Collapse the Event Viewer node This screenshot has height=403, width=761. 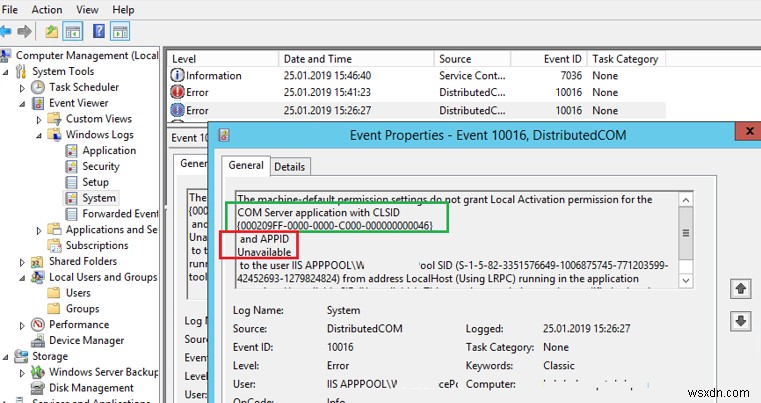22,104
